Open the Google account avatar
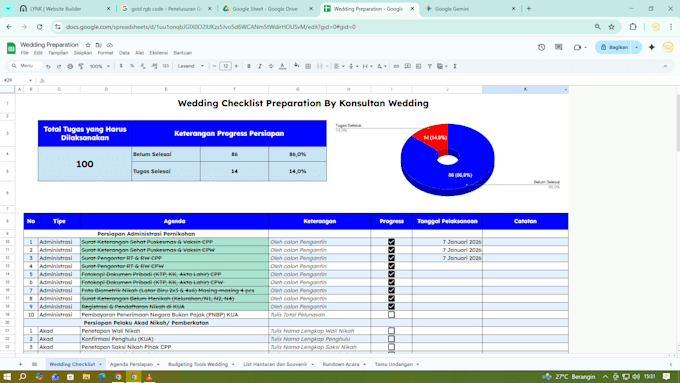Viewport: 680px width, 383px height. pos(668,47)
